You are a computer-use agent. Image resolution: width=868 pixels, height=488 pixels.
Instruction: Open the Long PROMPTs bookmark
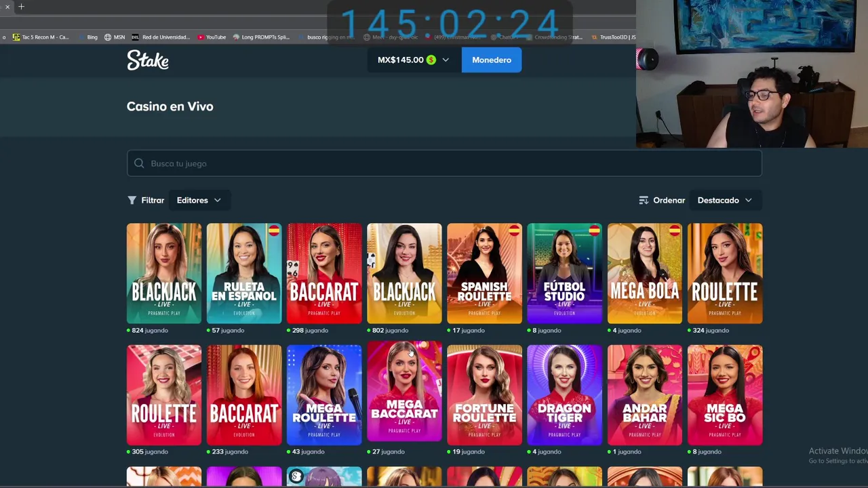pyautogui.click(x=261, y=37)
